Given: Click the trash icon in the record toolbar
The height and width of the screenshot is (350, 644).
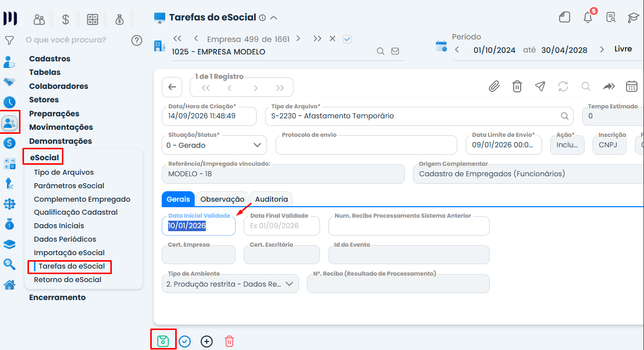Looking at the screenshot, I should coord(517,86).
